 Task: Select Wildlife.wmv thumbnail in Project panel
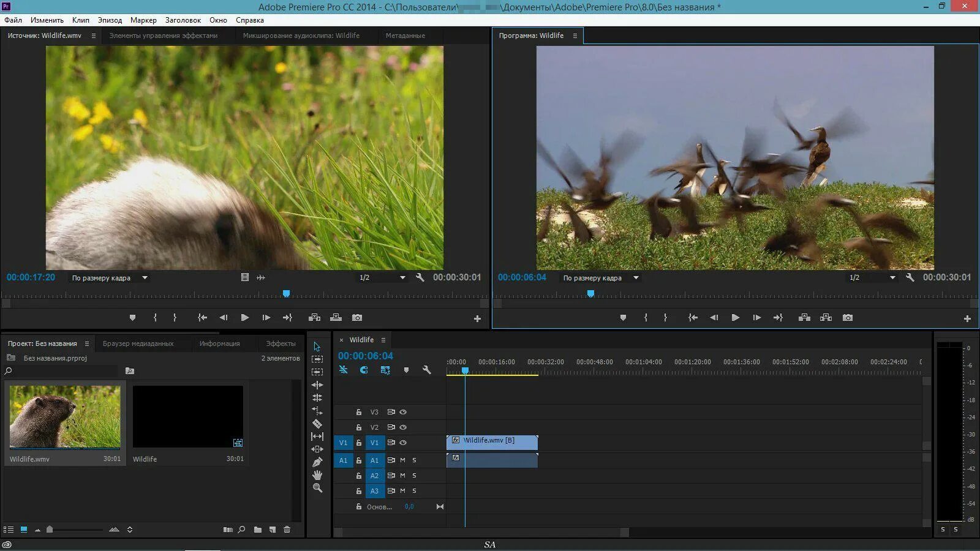click(65, 416)
